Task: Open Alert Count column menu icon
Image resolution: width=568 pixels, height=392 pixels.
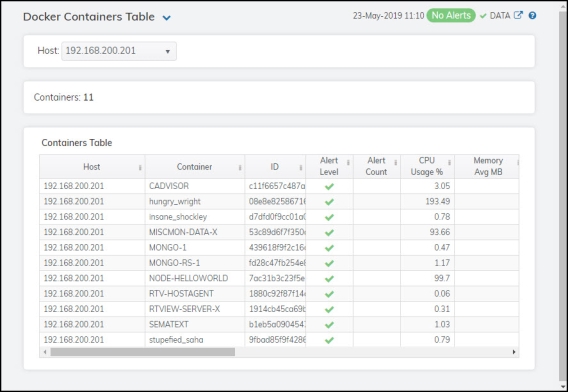Action: (396, 163)
